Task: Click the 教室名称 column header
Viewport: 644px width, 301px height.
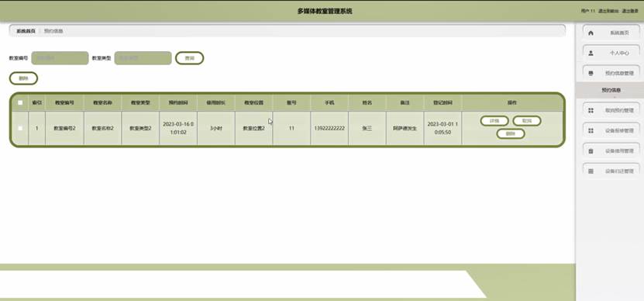Action: point(102,103)
